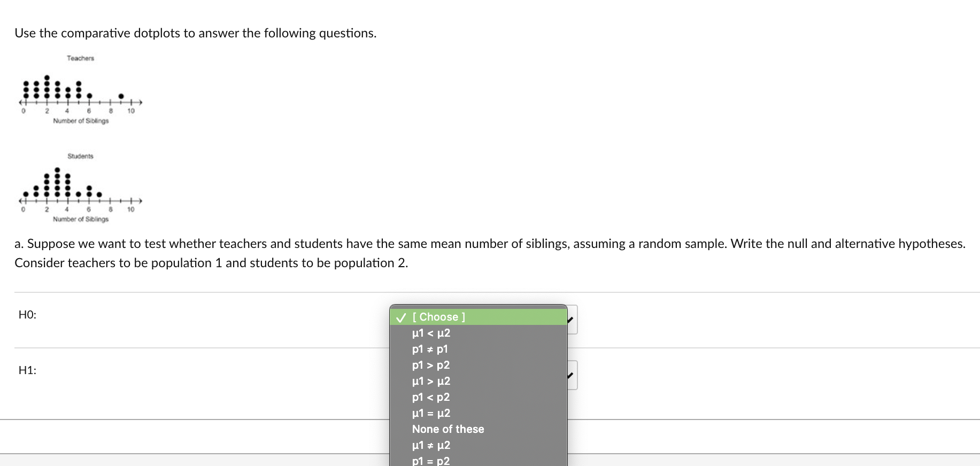
Task: Click the highlighted [ Choose ] entry
Action: click(x=438, y=316)
